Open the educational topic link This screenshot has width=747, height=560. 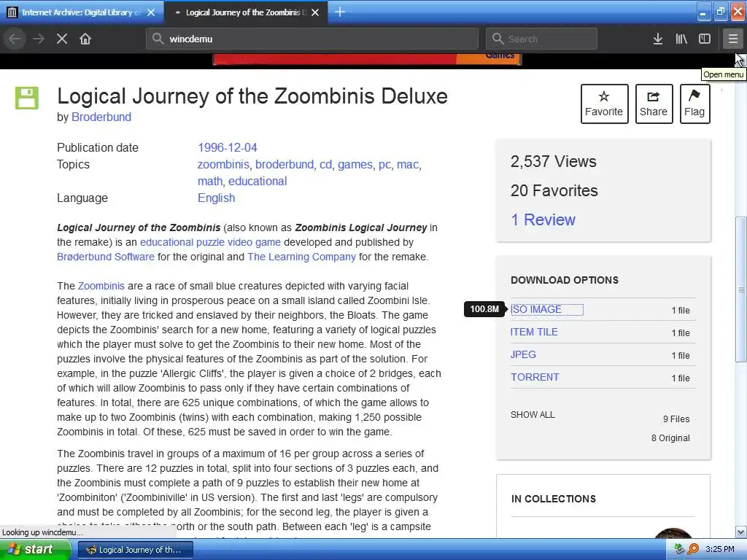tap(258, 181)
